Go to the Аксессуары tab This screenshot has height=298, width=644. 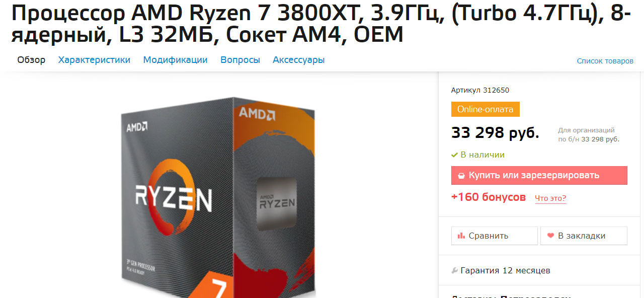pos(299,60)
